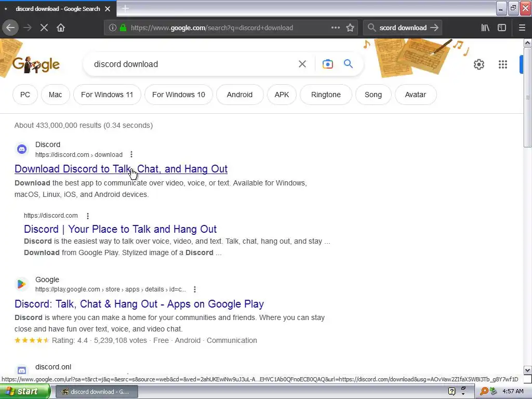
Task: Search by image using the camera icon
Action: (x=328, y=64)
